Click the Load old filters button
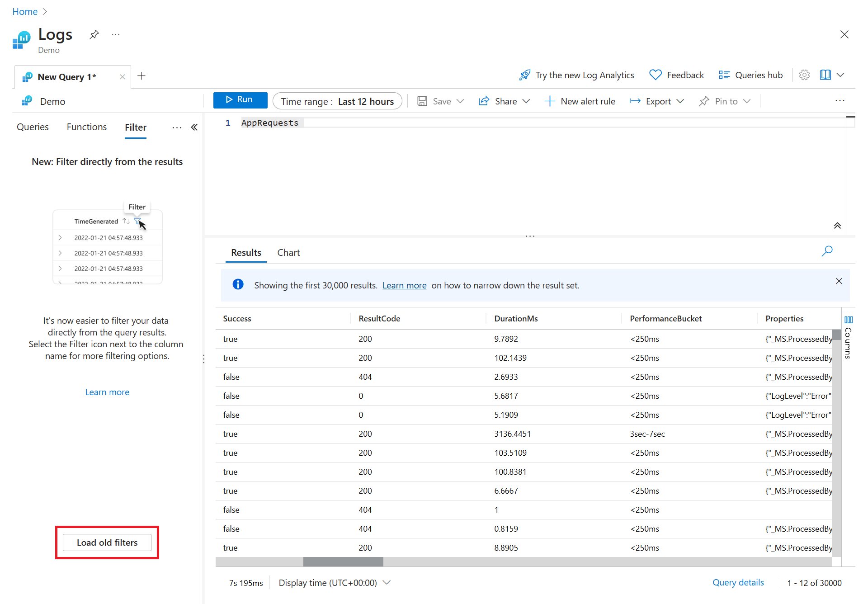The width and height of the screenshot is (868, 604). pos(107,542)
